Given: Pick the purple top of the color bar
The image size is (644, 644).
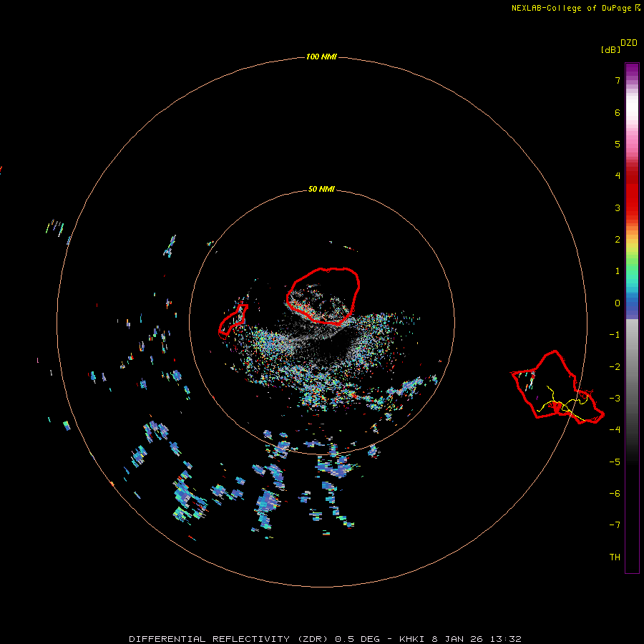Looking at the screenshot, I should tap(632, 70).
